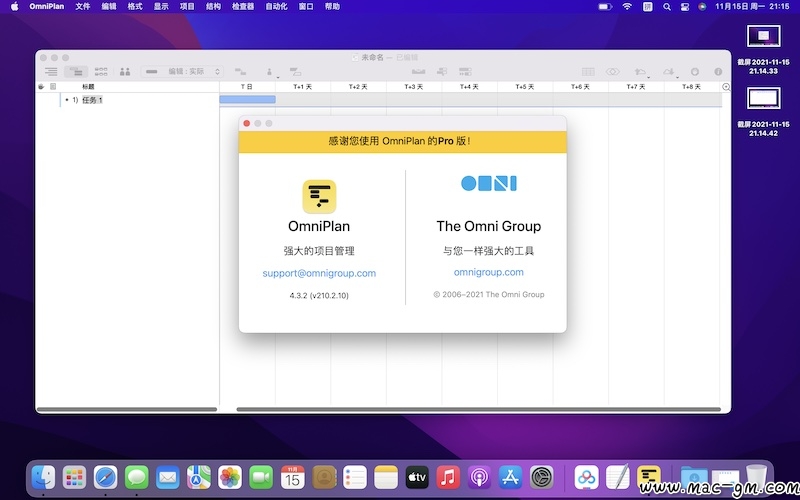Open the 结构 menu
800x500 pixels.
pos(213,7)
